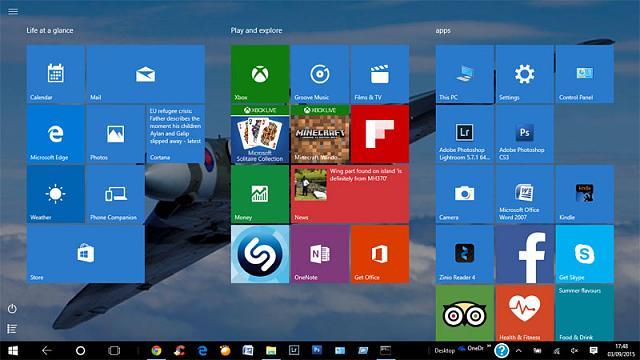640x360 pixels.
Task: Open the Mail tile
Action: 145,74
